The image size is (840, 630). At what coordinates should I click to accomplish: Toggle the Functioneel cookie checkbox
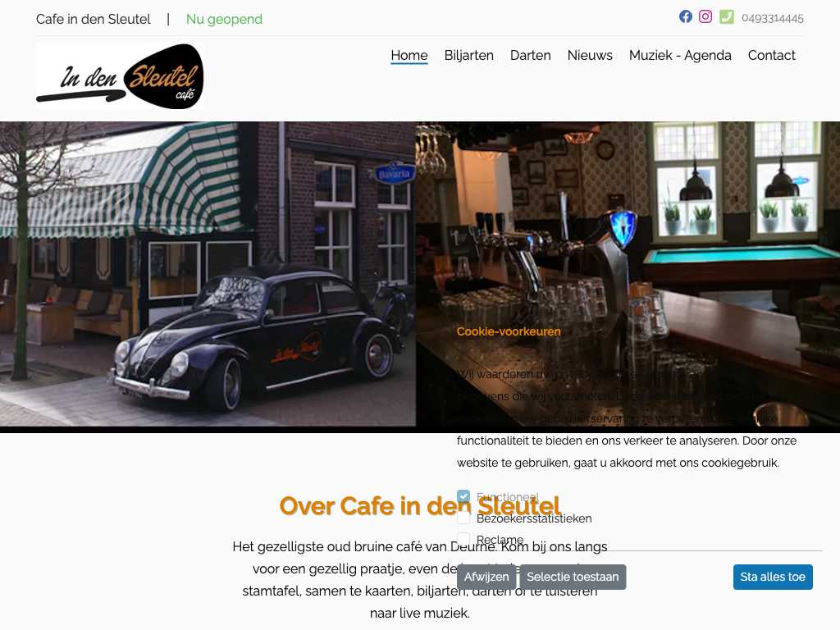click(x=463, y=496)
